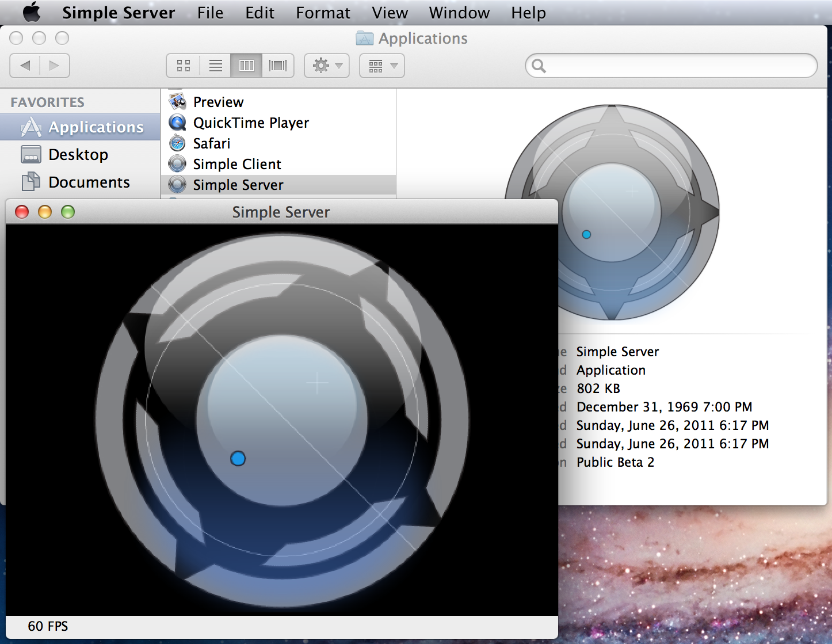
Task: Click the 802 KB size value
Action: coord(598,388)
